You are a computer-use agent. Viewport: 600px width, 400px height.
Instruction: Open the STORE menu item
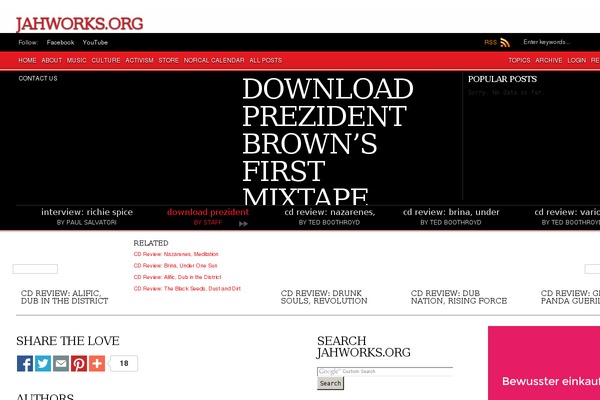(168, 60)
